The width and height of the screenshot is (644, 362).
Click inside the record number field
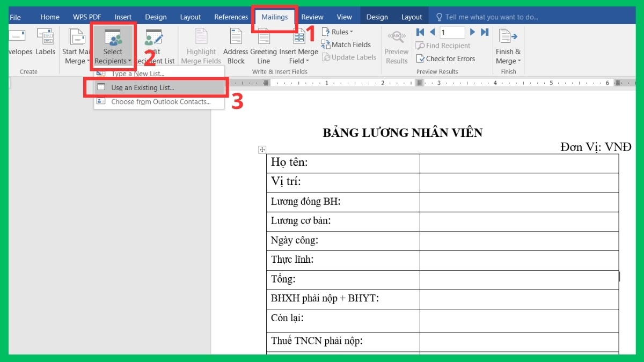(452, 32)
